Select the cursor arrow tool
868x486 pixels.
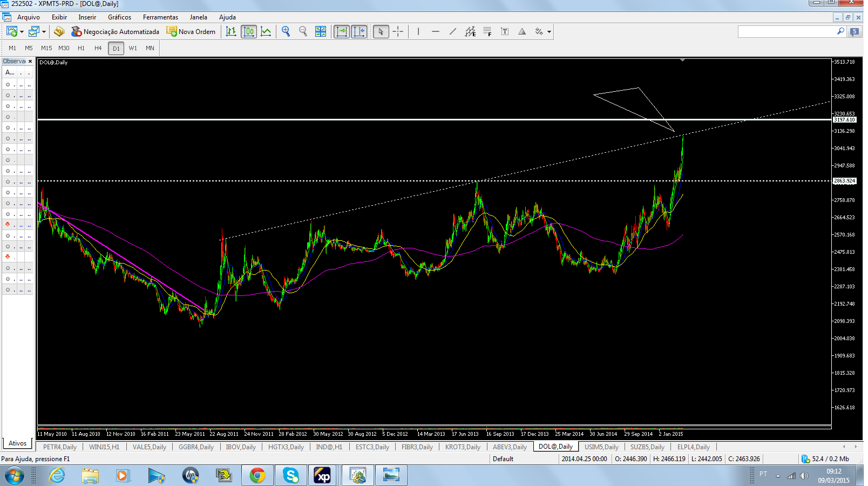[381, 31]
